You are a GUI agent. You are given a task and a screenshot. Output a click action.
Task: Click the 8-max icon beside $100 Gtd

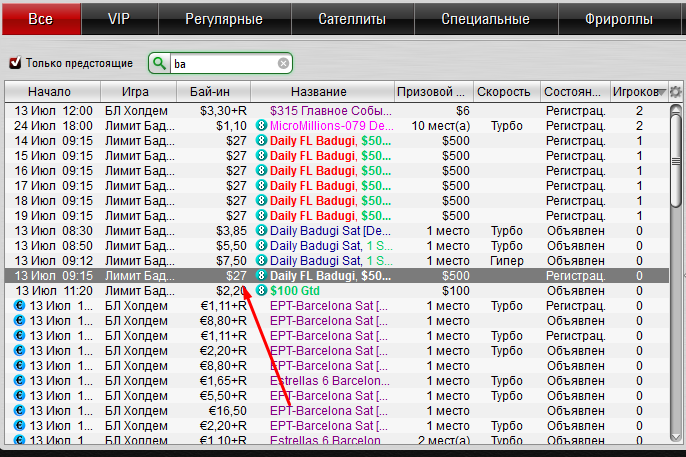[262, 290]
